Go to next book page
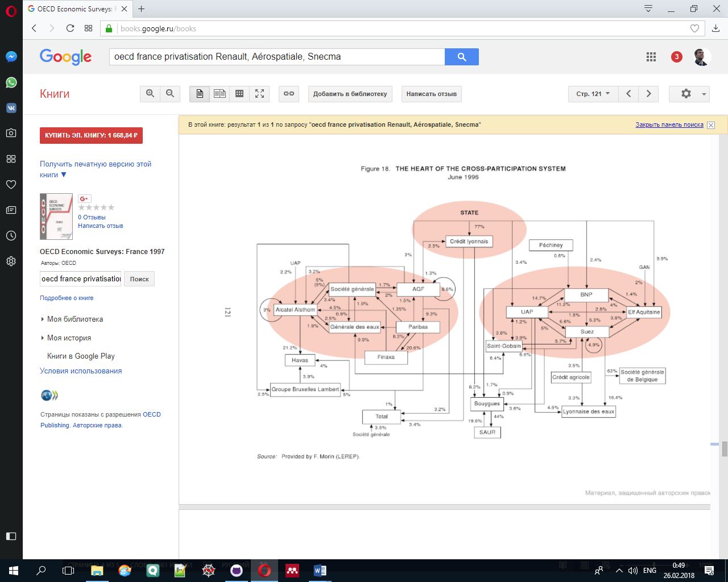The image size is (728, 582). (648, 94)
